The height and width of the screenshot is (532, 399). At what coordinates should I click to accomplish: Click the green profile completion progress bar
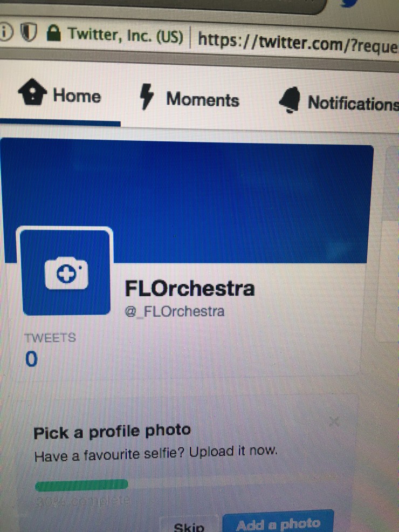tap(81, 485)
